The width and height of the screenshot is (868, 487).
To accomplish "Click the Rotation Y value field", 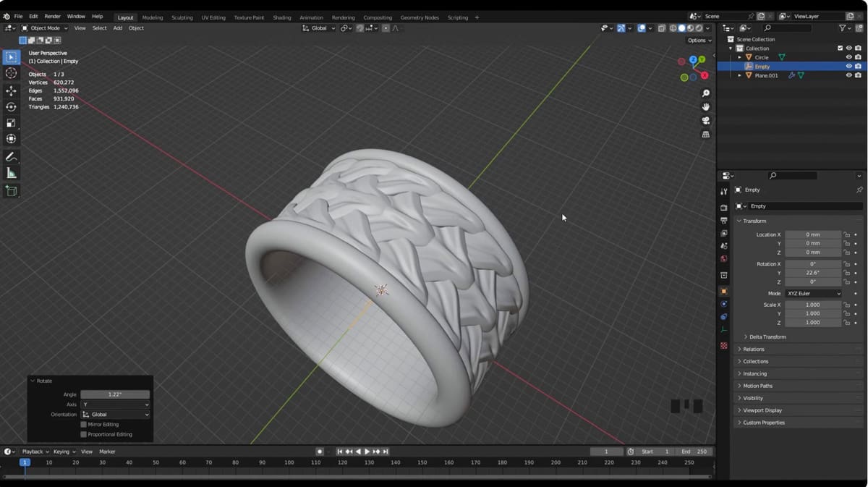I will (813, 273).
